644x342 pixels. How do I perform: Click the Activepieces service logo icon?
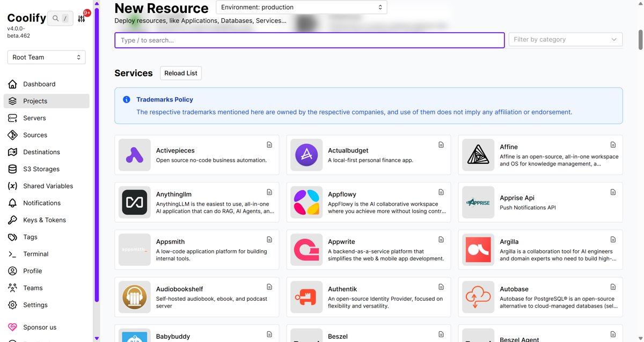pos(134,155)
